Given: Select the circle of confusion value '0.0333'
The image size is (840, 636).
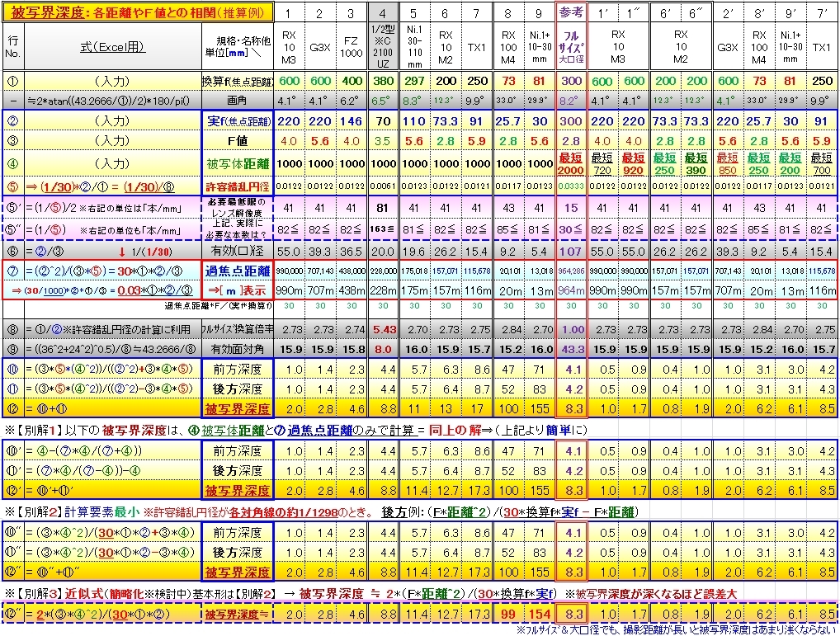Looking at the screenshot, I should tap(571, 186).
